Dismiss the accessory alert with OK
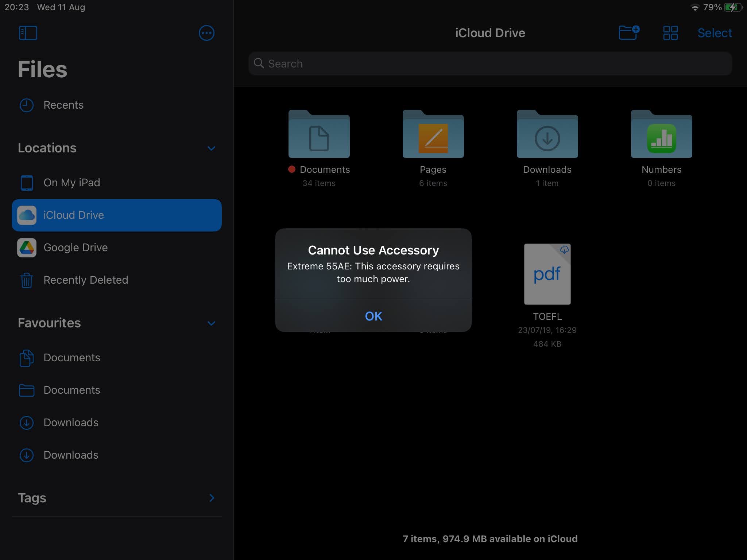Image resolution: width=747 pixels, height=560 pixels. pos(373,316)
